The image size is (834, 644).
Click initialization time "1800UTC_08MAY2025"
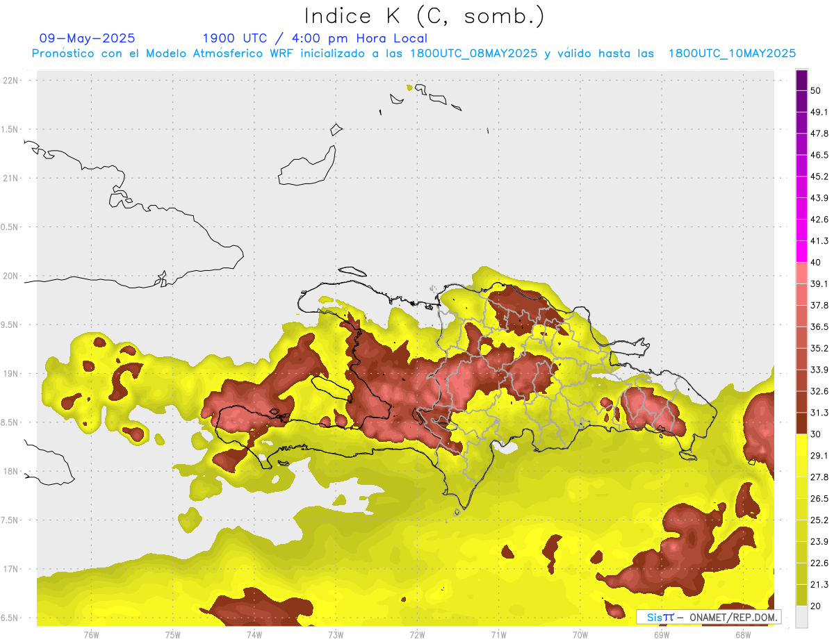pos(473,53)
